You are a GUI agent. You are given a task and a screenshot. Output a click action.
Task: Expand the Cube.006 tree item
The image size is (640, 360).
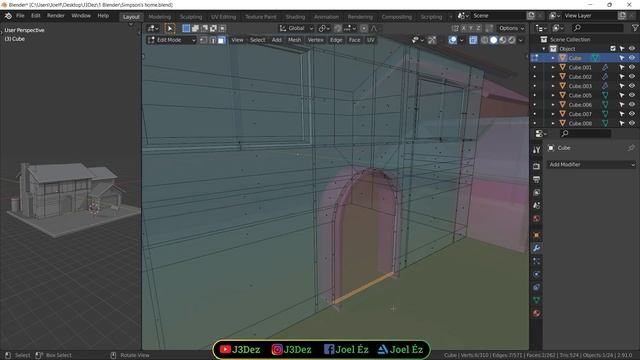point(553,104)
